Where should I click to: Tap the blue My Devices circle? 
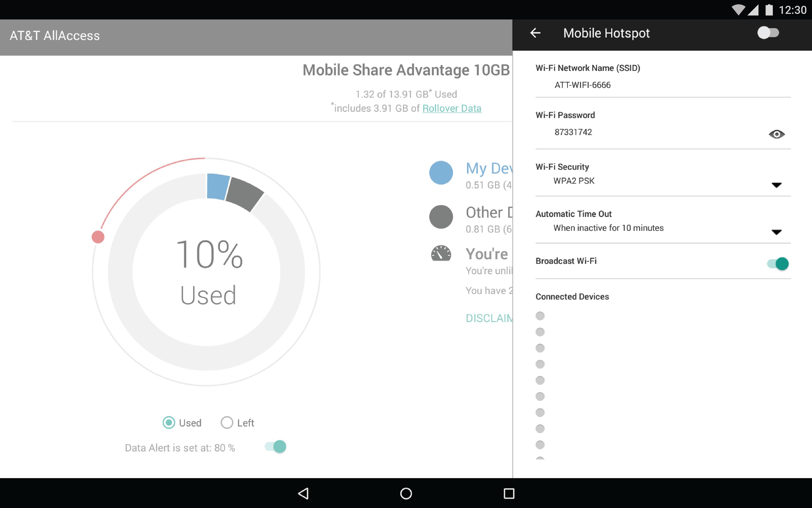coord(441,173)
